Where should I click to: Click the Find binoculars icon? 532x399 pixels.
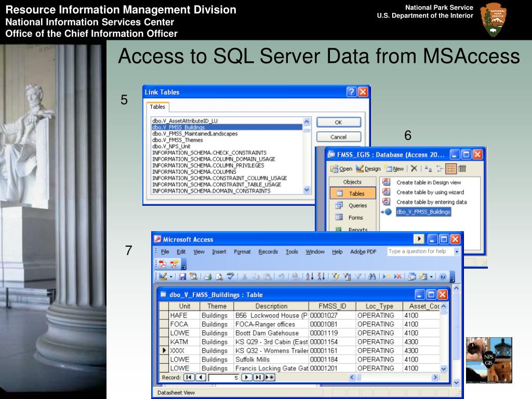(x=372, y=276)
